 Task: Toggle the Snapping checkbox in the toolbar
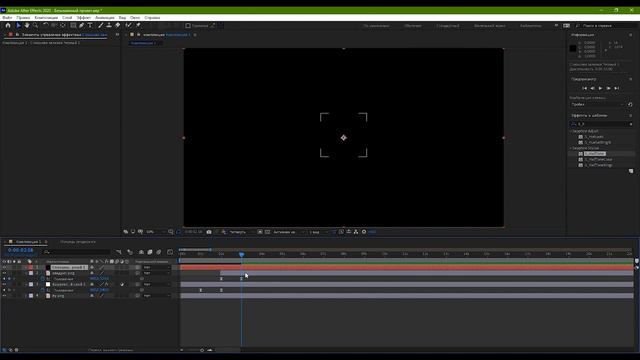click(x=188, y=26)
